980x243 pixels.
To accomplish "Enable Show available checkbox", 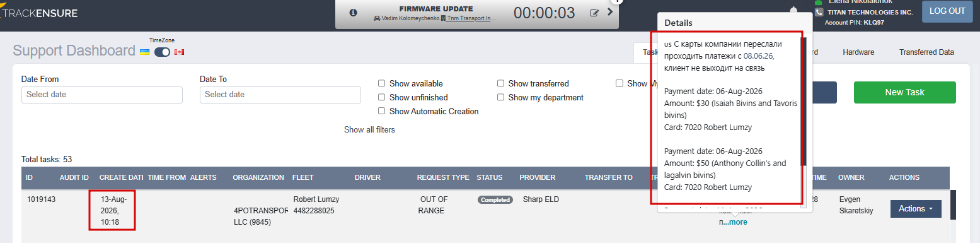I will point(382,83).
